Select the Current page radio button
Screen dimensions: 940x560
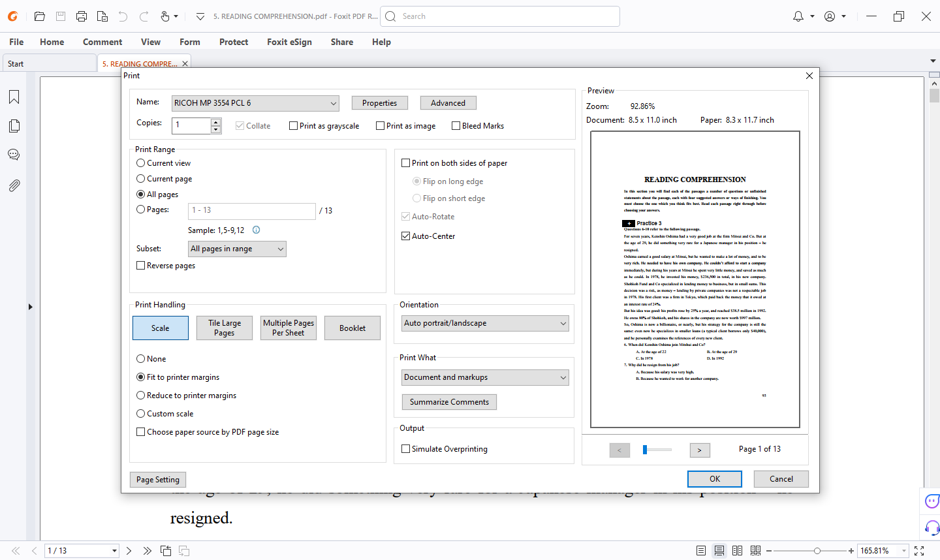coord(141,179)
